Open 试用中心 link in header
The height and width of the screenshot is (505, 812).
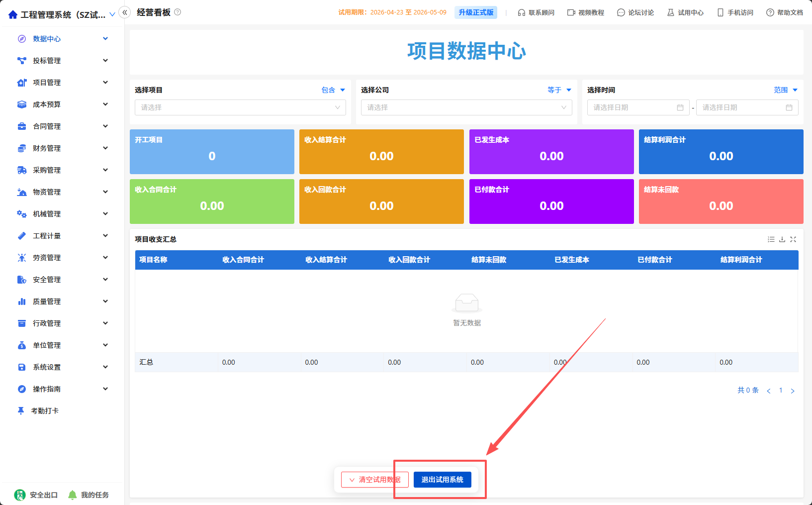685,12
